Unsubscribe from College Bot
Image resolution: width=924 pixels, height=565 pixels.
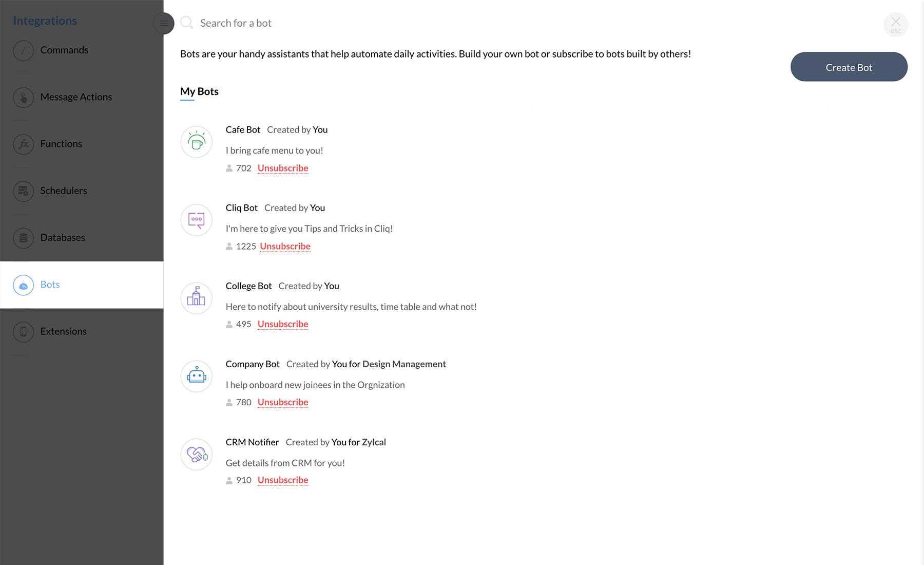point(283,325)
